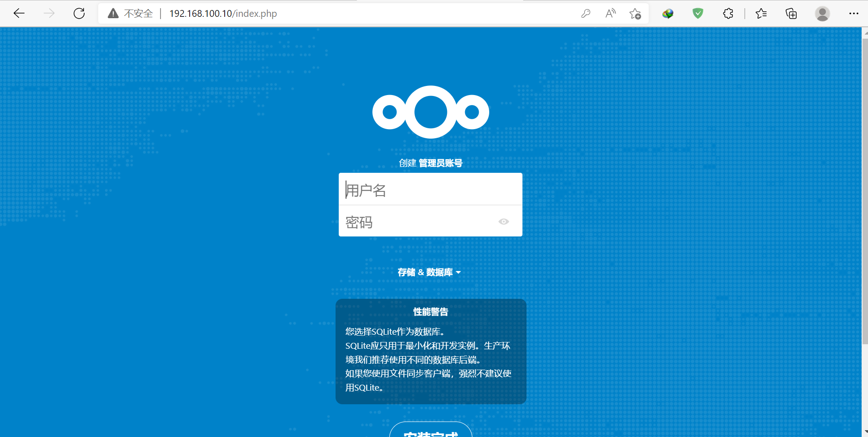Expand the 存储 & 数据库 section

coord(429,272)
